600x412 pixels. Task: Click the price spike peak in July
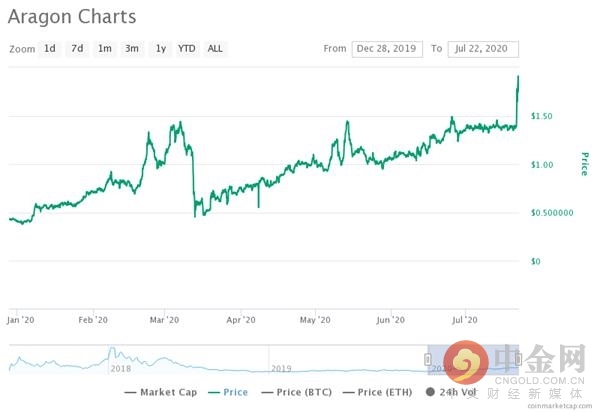click(518, 77)
